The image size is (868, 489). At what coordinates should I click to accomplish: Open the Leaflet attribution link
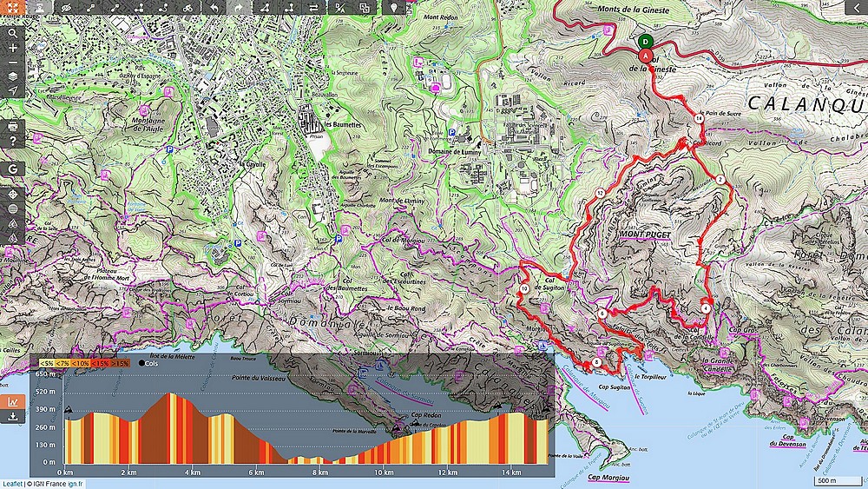11,484
